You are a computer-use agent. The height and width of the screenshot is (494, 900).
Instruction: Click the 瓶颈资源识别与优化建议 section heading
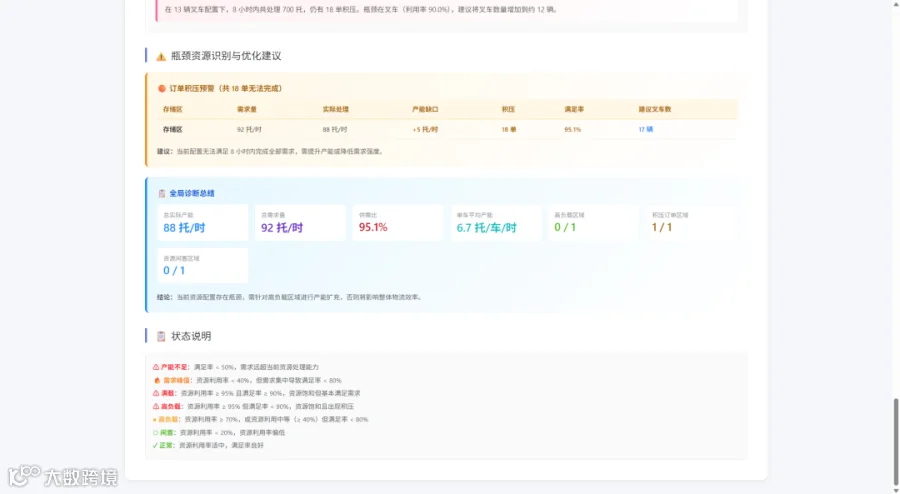pyautogui.click(x=226, y=56)
